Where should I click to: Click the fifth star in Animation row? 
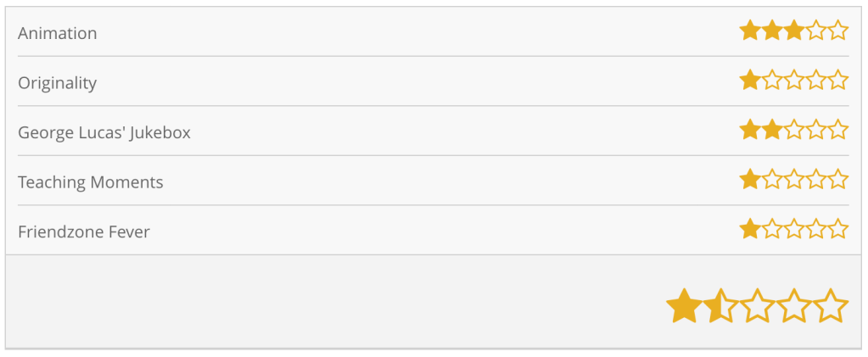[x=838, y=31]
